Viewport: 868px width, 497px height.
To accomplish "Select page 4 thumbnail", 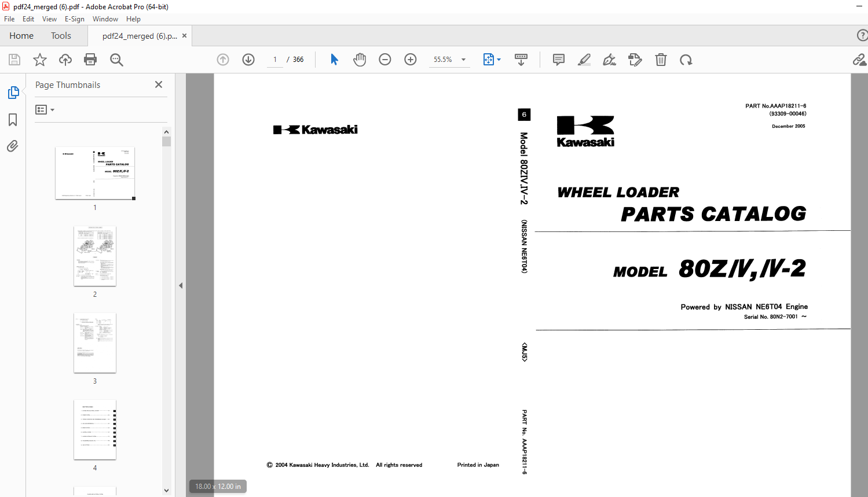I will (x=95, y=429).
